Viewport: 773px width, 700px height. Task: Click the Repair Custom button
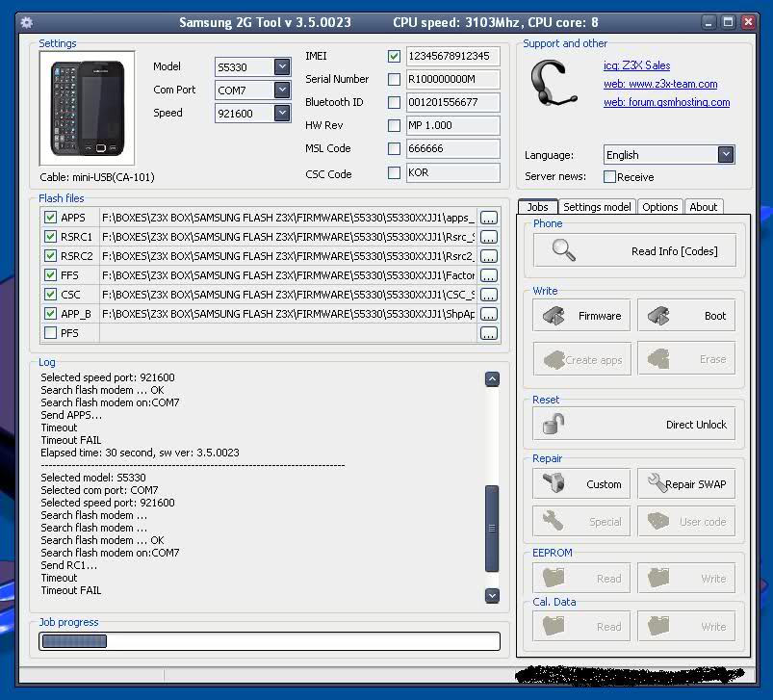[x=581, y=483]
